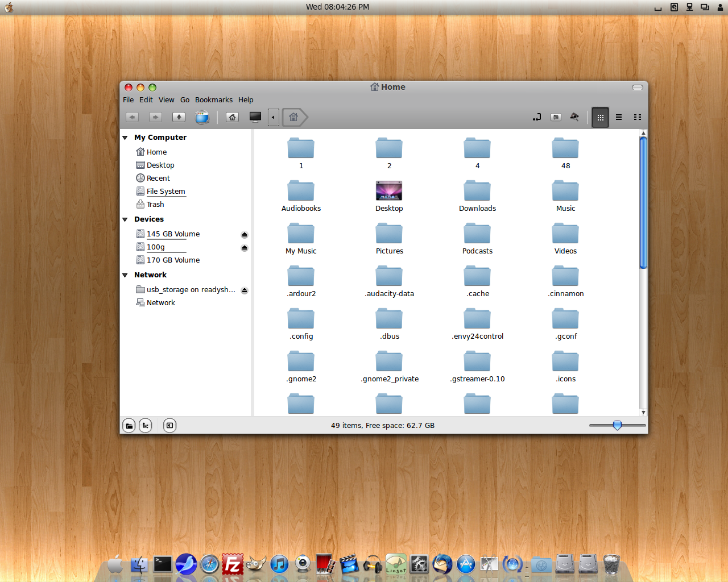
Task: Click the Home button in the toolbar
Action: [x=232, y=117]
